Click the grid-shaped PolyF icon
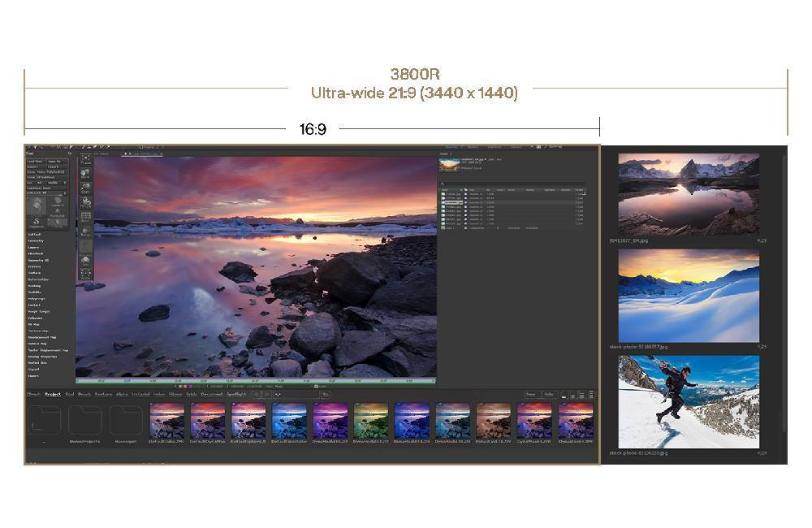The width and height of the screenshot is (812, 528). point(85,217)
